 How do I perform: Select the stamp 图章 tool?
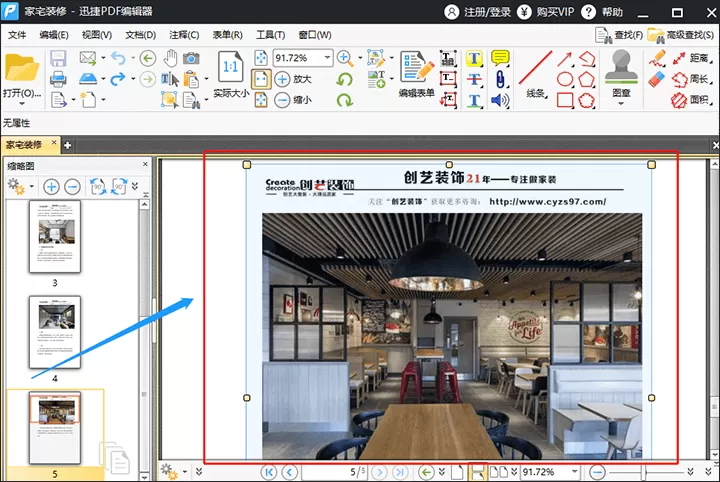(621, 77)
